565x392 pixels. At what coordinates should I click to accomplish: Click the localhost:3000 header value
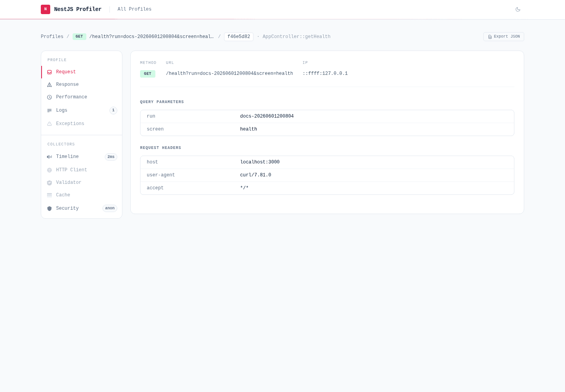(x=260, y=162)
